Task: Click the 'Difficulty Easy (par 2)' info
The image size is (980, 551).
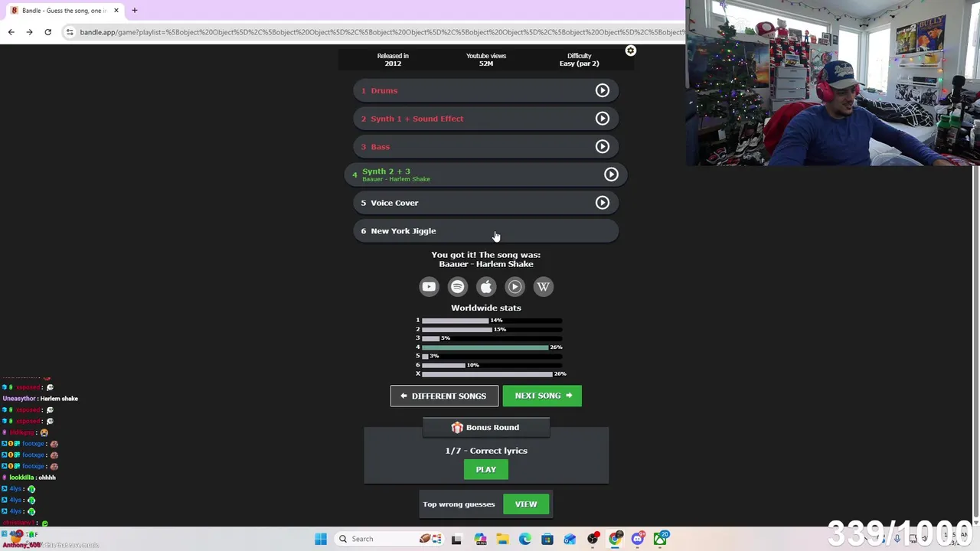Action: pos(580,60)
